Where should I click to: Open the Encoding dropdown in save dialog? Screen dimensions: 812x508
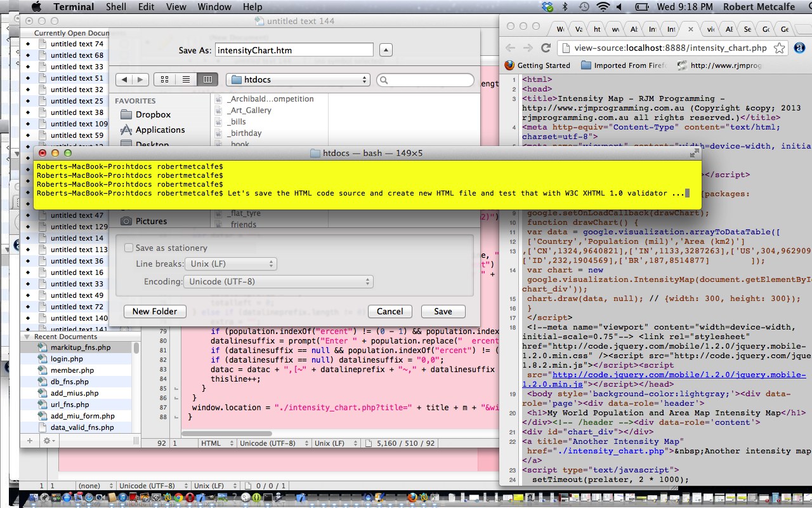pyautogui.click(x=277, y=281)
